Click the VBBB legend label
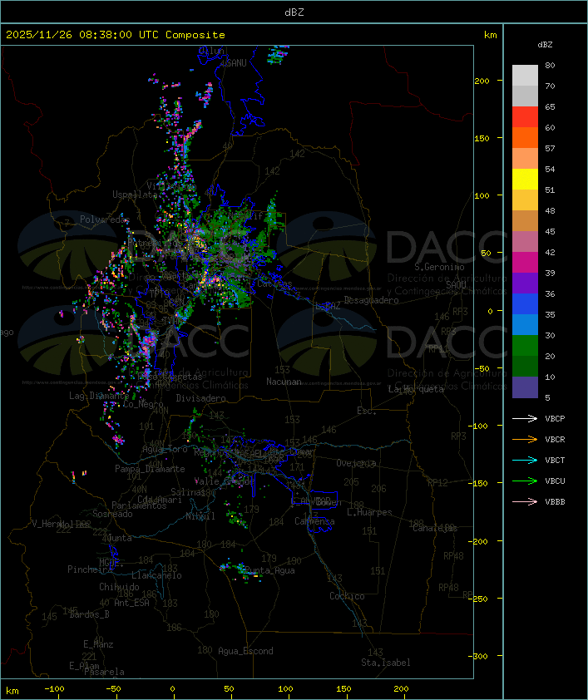Image resolution: width=588 pixels, height=700 pixels. point(555,502)
